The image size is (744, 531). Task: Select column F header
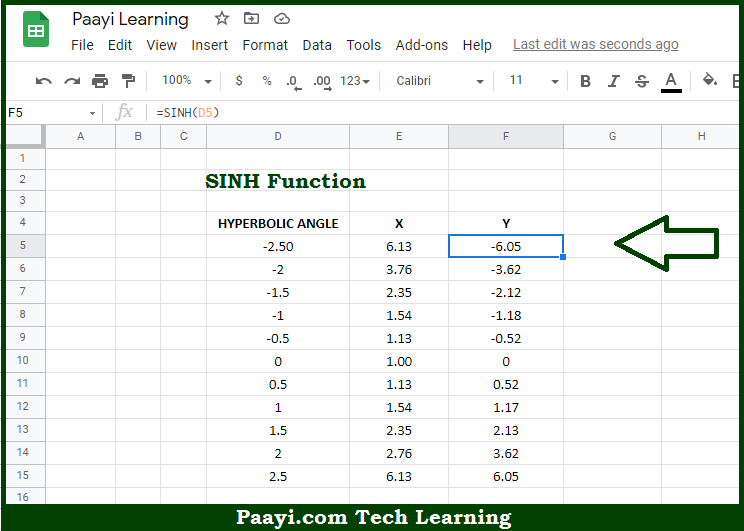click(x=506, y=137)
